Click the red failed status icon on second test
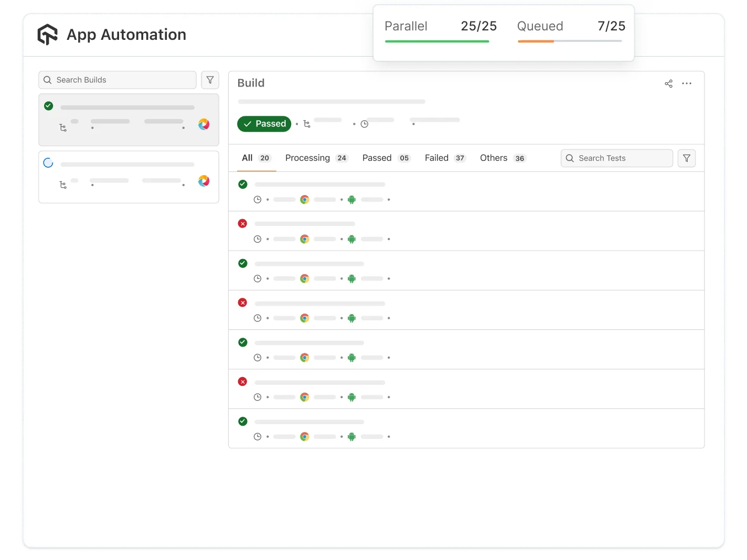 242,223
